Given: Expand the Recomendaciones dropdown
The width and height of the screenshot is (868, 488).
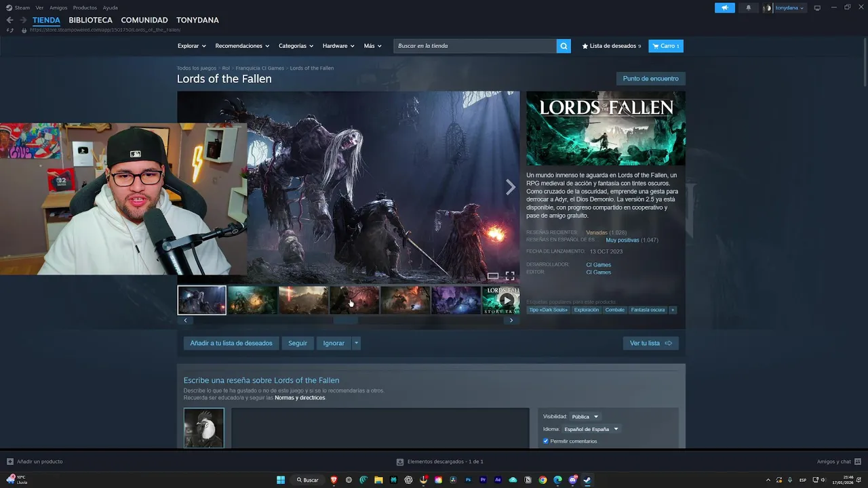Looking at the screenshot, I should tap(242, 46).
